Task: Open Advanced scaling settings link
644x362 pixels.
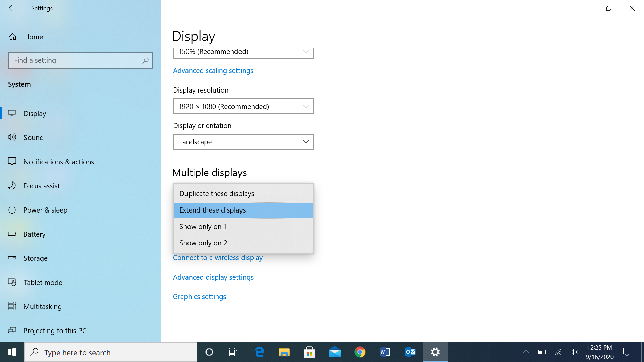Action: [x=213, y=71]
